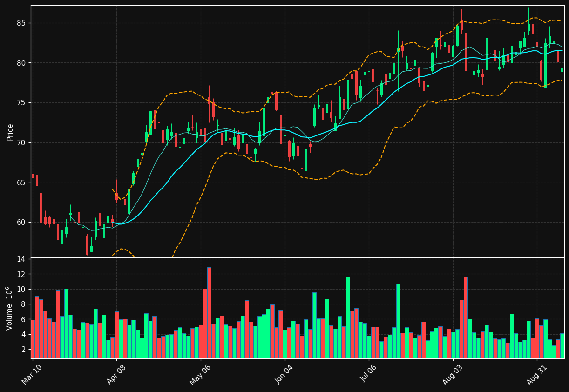569x392 pixels.
Task: Click the 85 price axis tick
Action: tap(22, 23)
